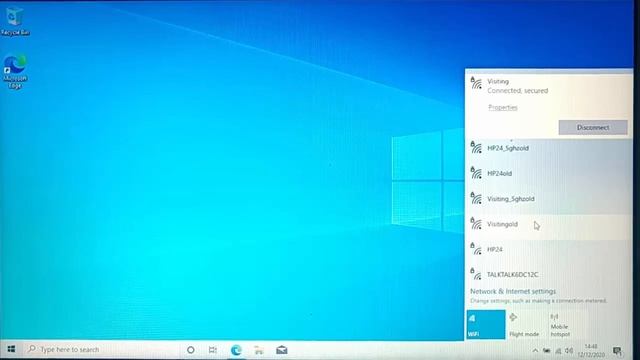Click Wi-Fi signal icon beside Visitingold

tap(476, 223)
